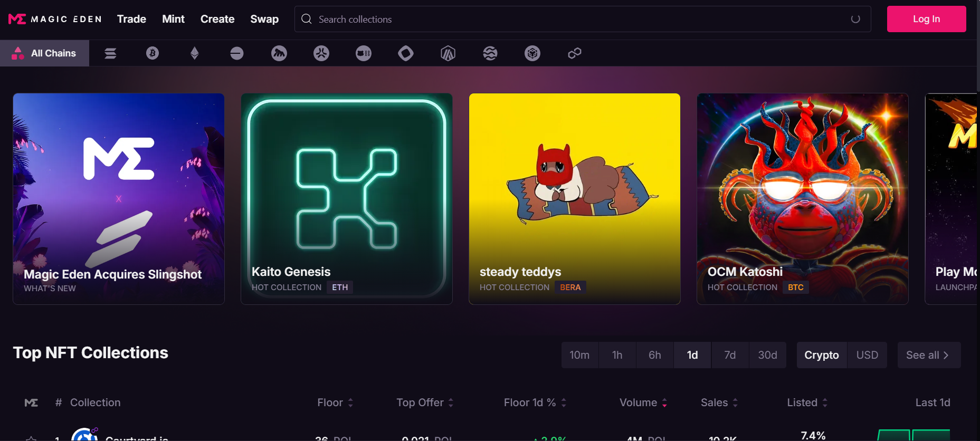Click the Last 1d column header

[x=933, y=402]
